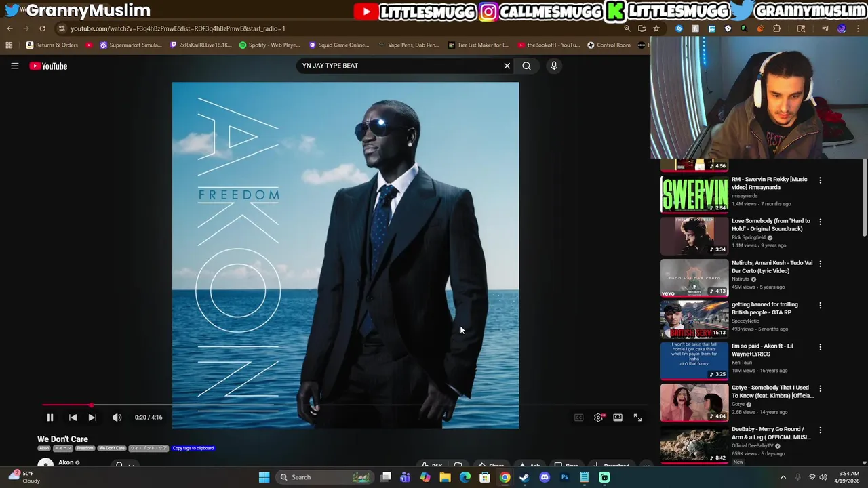This screenshot has height=488, width=868.
Task: Open the Extensions puzzle-piece menu
Action: 776,28
